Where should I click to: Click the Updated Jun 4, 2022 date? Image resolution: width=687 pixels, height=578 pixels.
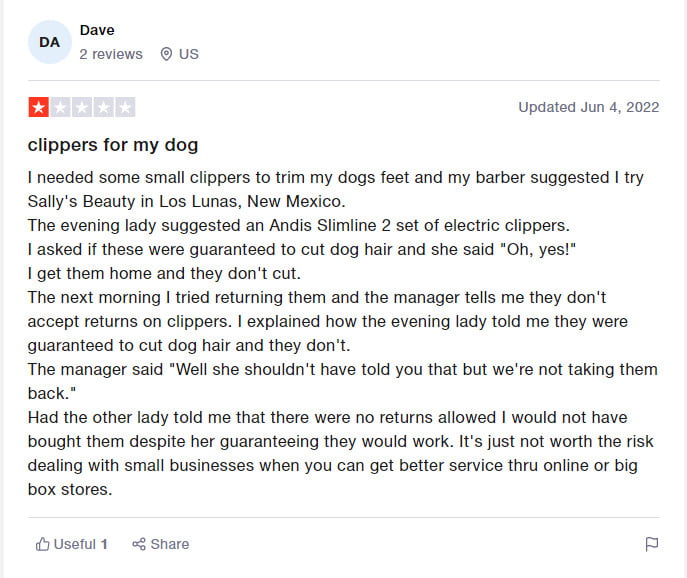click(588, 107)
